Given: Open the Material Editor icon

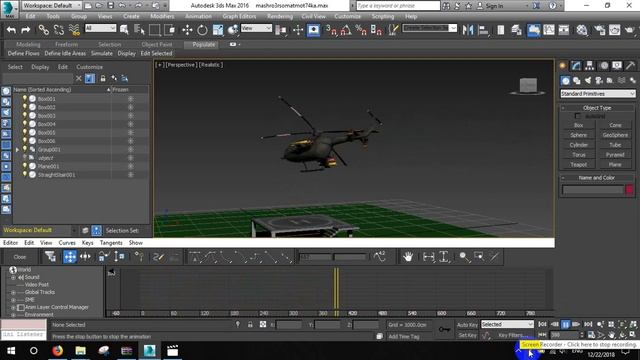Looking at the screenshot, I should pyautogui.click(x=582, y=30).
